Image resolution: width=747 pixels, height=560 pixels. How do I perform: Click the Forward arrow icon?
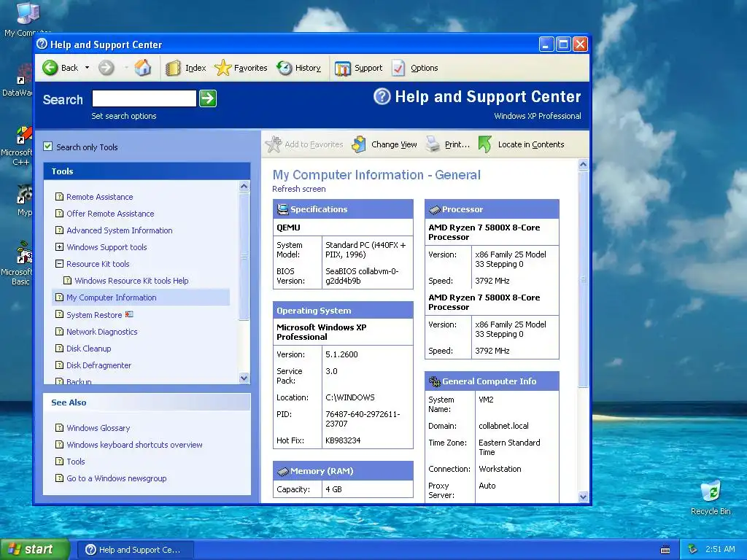point(107,68)
